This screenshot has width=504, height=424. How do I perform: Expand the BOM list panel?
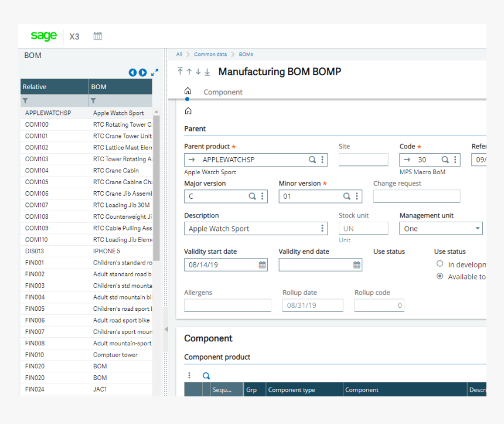point(155,72)
